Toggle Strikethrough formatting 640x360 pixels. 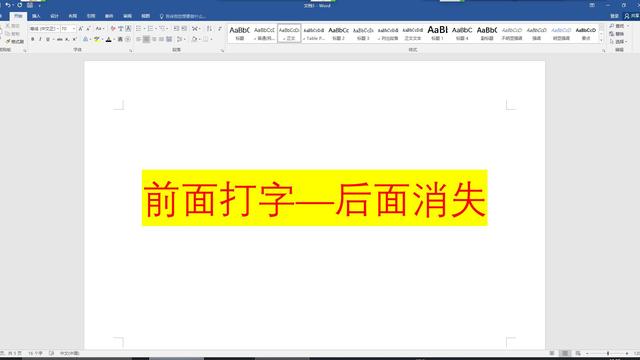click(60, 39)
